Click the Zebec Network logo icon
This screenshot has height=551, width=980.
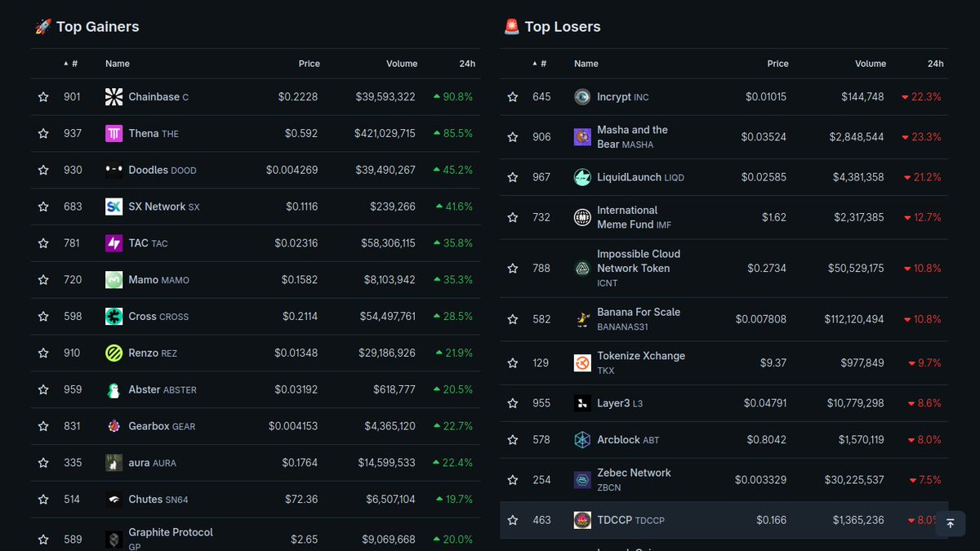[582, 480]
